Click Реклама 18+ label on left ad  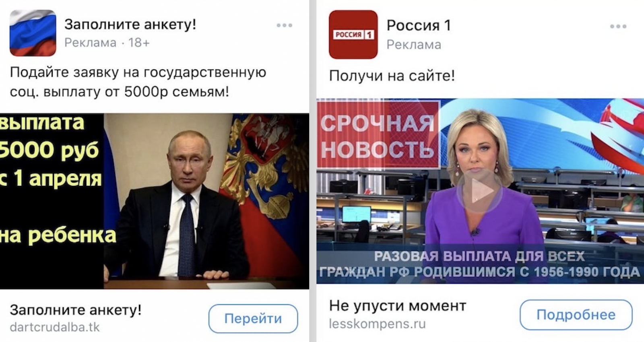pyautogui.click(x=107, y=43)
